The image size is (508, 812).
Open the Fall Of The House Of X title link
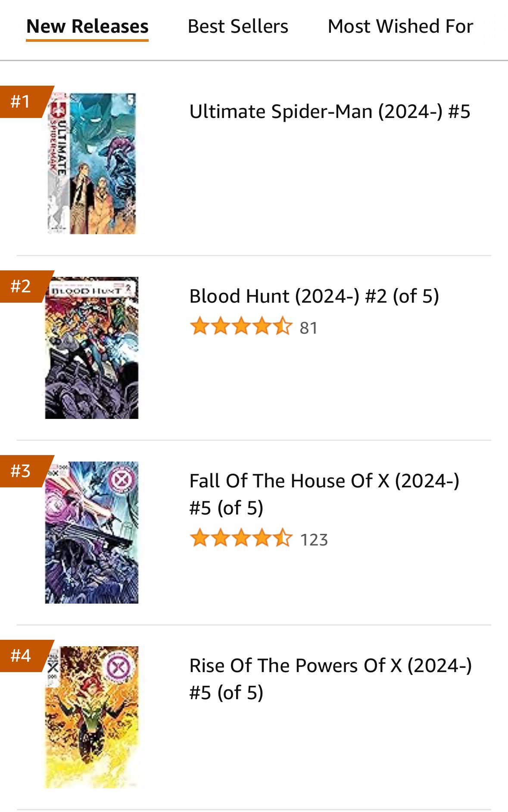[324, 494]
